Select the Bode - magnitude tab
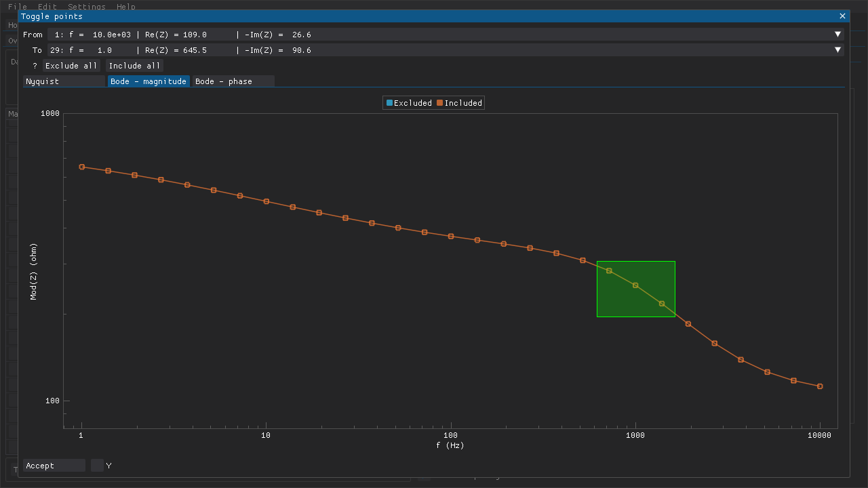868x488 pixels. click(x=149, y=81)
